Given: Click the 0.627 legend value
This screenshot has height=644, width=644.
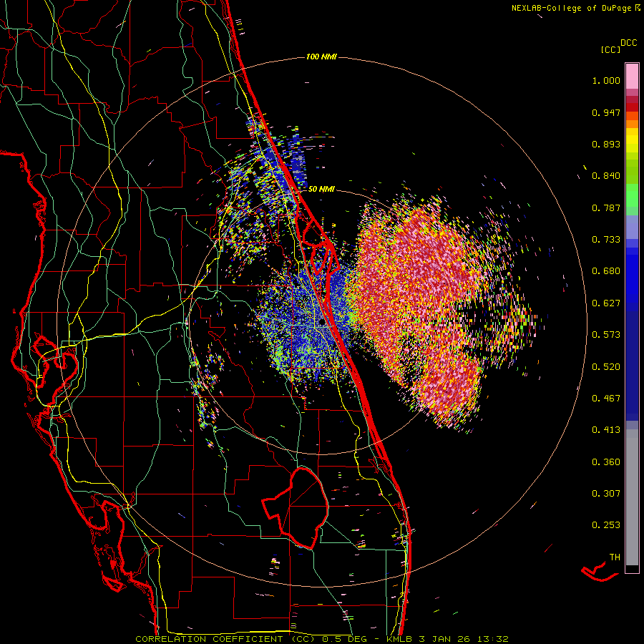Looking at the screenshot, I should pyautogui.click(x=606, y=303).
